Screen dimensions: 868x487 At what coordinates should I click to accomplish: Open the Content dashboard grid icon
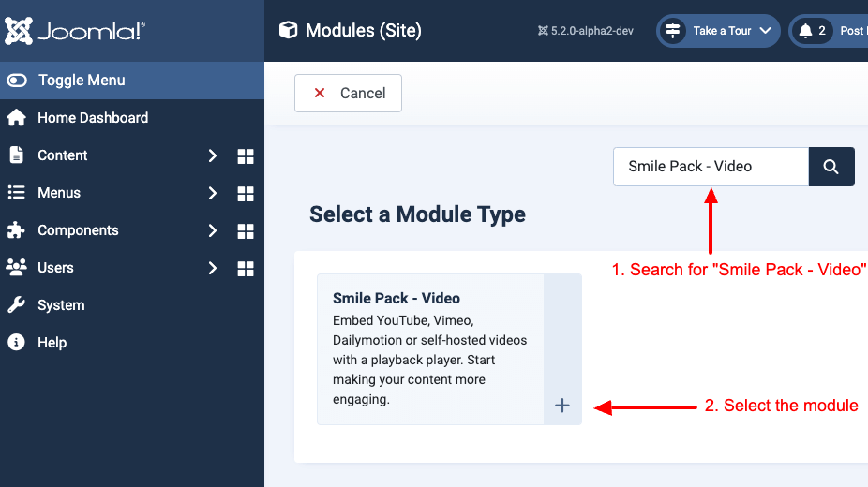246,155
